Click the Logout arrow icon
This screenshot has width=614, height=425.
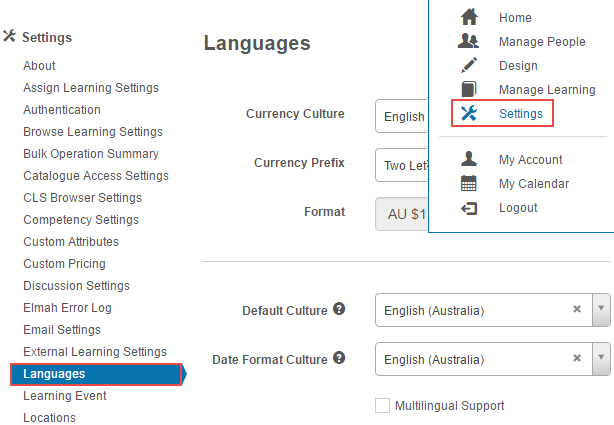[x=468, y=208]
